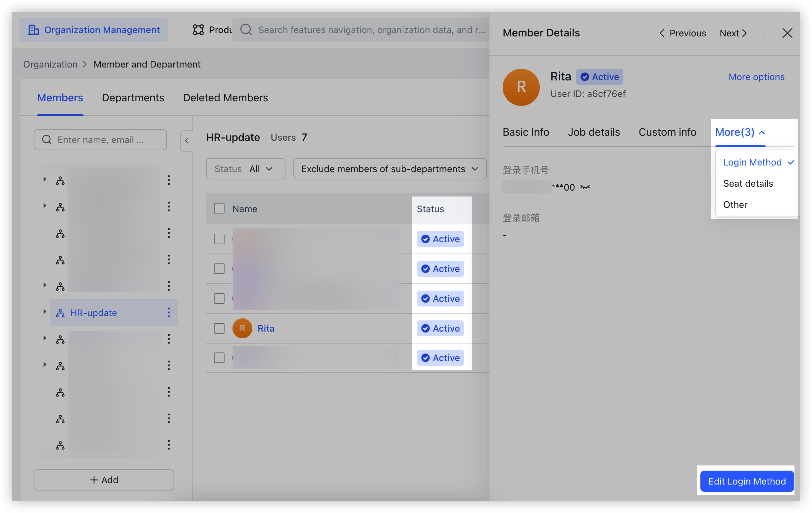The height and width of the screenshot is (513, 812).
Task: Click the search magnifier in top bar
Action: click(x=246, y=30)
